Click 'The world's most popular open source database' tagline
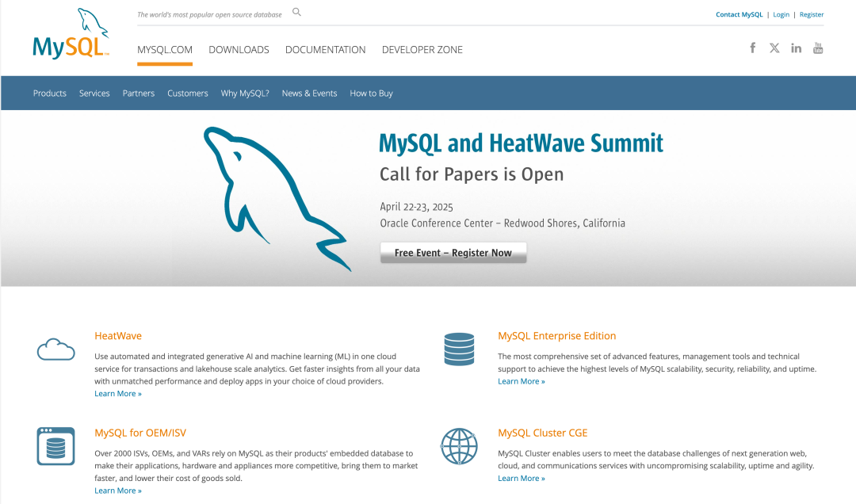The height and width of the screenshot is (504, 856). (x=209, y=15)
